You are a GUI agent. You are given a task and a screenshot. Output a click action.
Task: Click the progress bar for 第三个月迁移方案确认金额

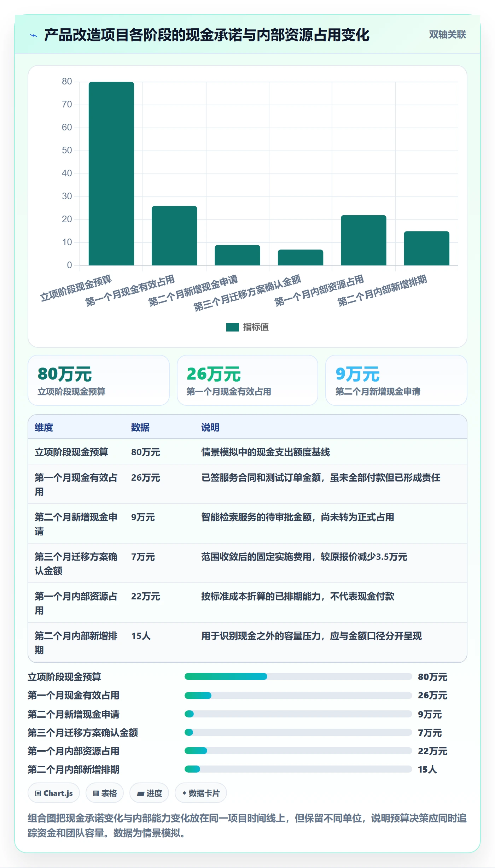tap(298, 732)
